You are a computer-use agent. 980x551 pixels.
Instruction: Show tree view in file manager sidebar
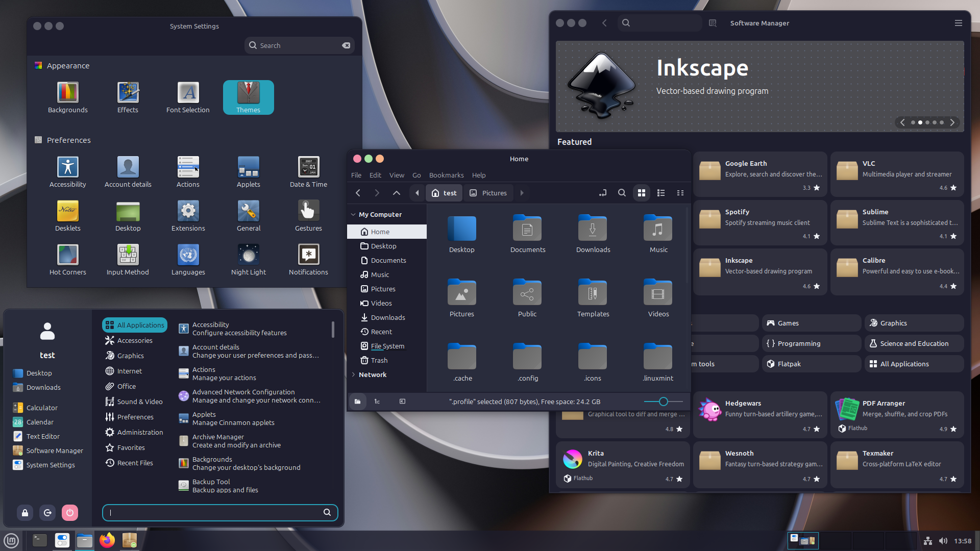(x=377, y=402)
